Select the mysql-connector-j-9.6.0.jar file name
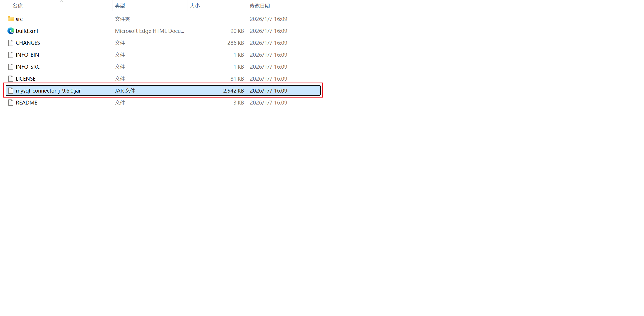 (48, 91)
